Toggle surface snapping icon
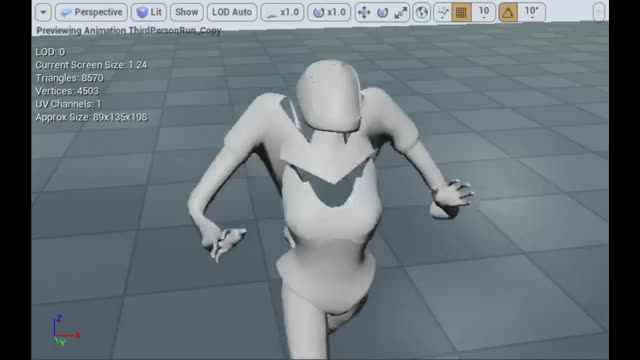640x360 pixels. tap(442, 13)
